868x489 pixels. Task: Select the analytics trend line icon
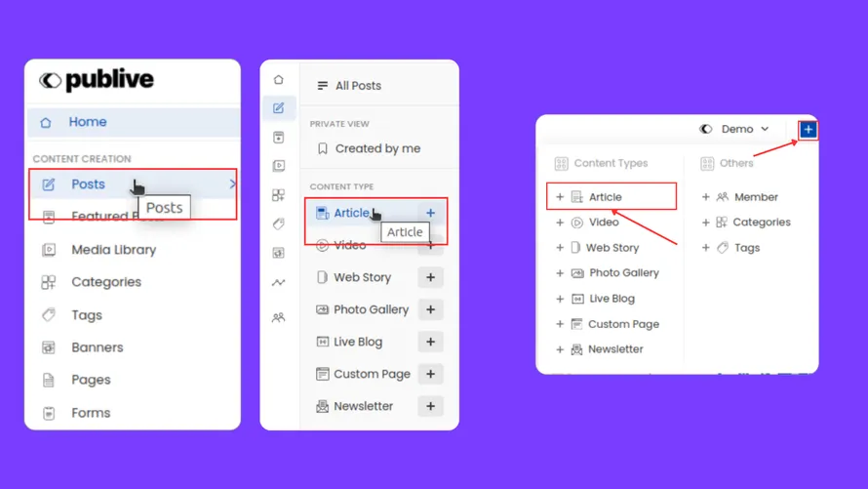click(x=279, y=283)
